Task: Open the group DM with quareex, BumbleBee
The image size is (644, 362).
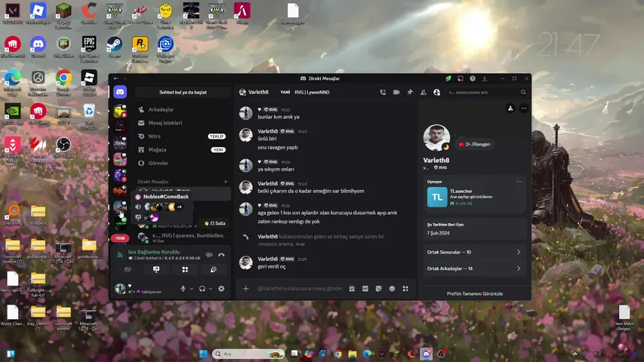Action: click(x=183, y=238)
